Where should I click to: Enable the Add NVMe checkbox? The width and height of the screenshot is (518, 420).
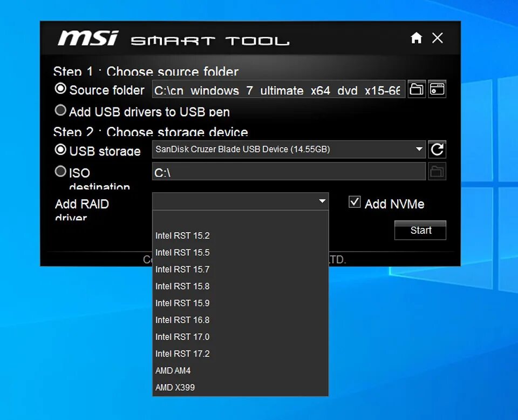355,201
